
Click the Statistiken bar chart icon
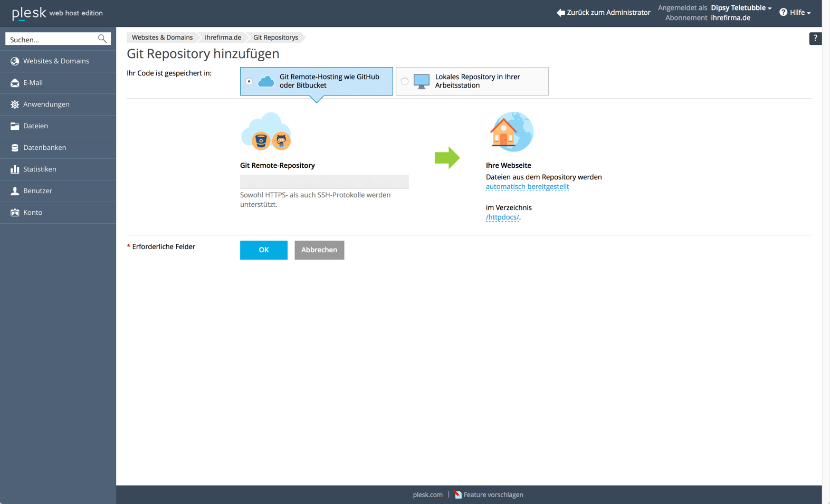coord(15,169)
